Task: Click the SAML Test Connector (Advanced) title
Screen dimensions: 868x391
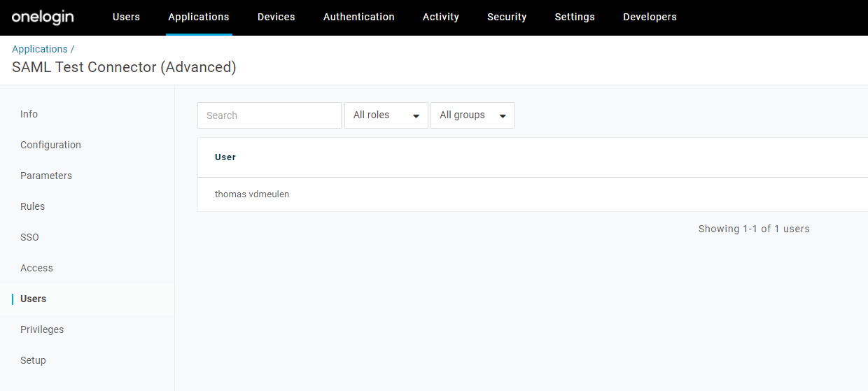Action: tap(124, 67)
